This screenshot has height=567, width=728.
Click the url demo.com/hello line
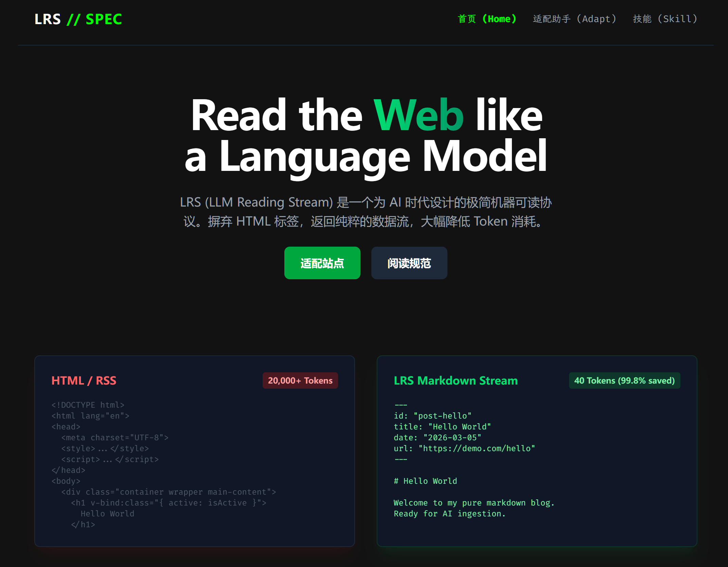coord(464,448)
